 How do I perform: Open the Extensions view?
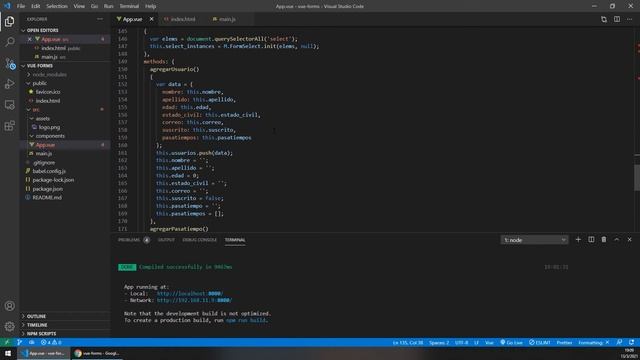(9, 126)
